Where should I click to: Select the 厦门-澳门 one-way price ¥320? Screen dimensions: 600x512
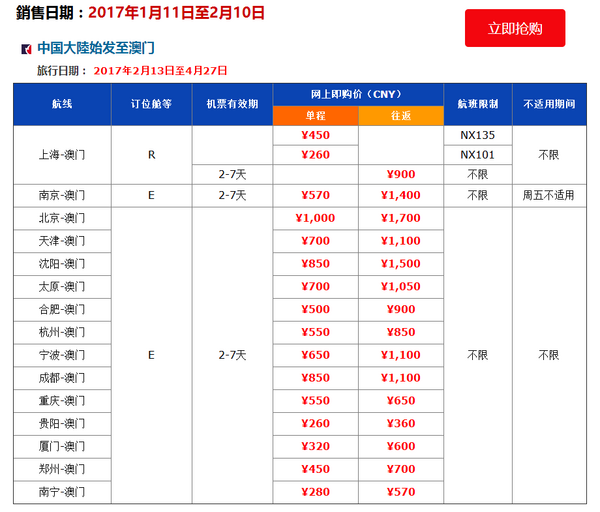coord(315,446)
